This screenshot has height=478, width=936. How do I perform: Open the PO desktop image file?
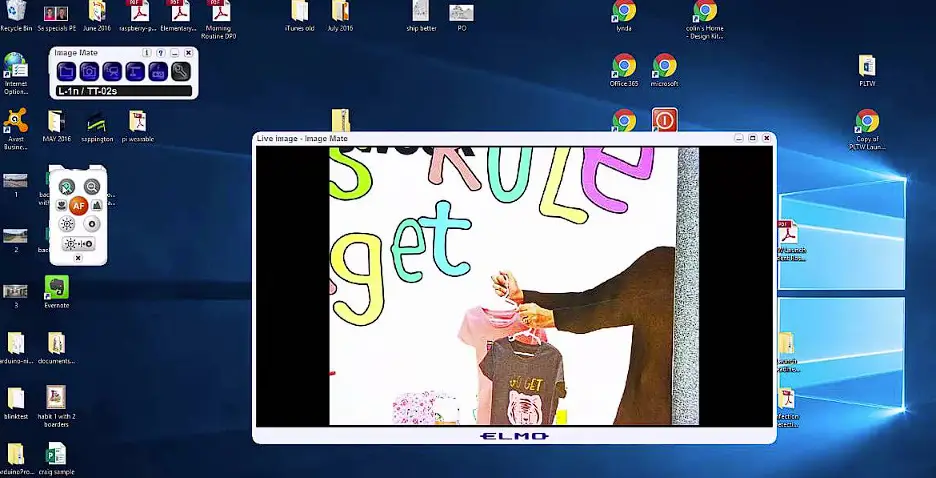pyautogui.click(x=461, y=16)
